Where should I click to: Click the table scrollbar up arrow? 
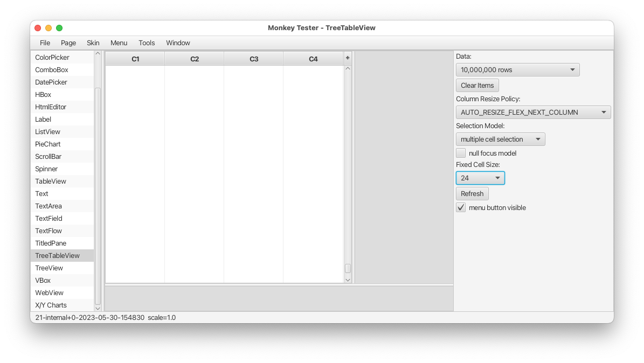tap(348, 68)
